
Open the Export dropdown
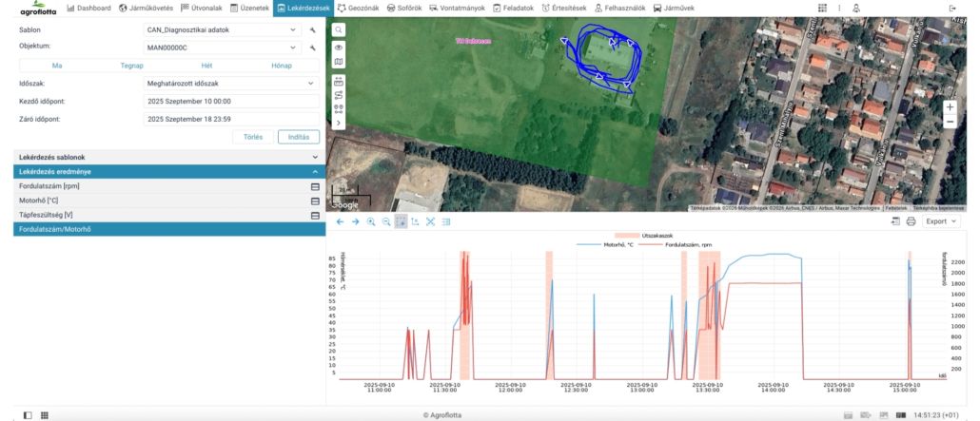[x=942, y=221]
